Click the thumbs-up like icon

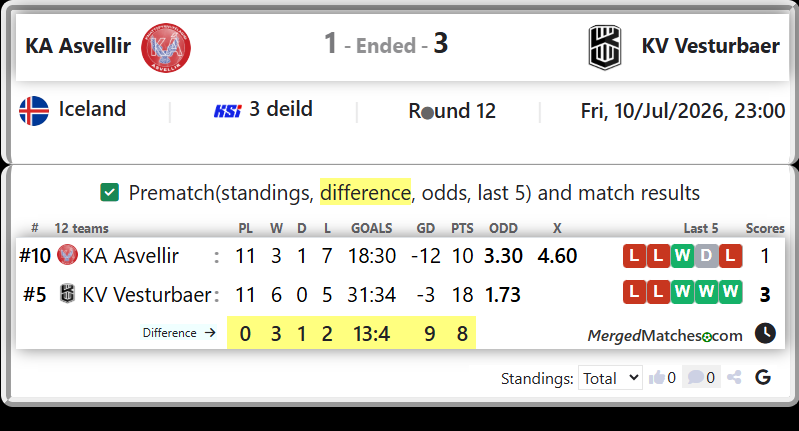pyautogui.click(x=657, y=378)
